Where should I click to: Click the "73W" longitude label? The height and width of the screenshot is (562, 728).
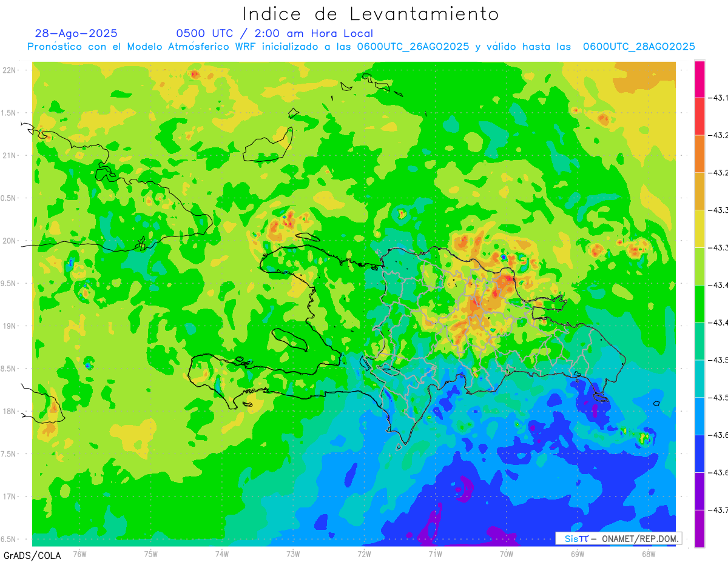[x=293, y=554]
